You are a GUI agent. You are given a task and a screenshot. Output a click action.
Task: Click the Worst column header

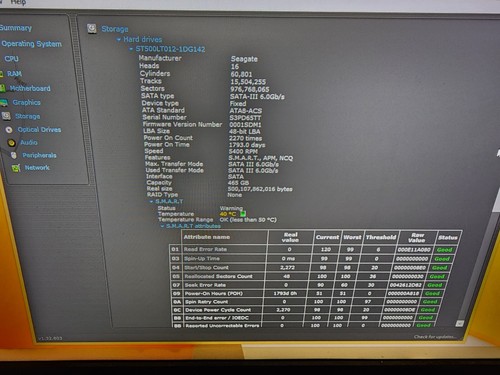click(352, 237)
